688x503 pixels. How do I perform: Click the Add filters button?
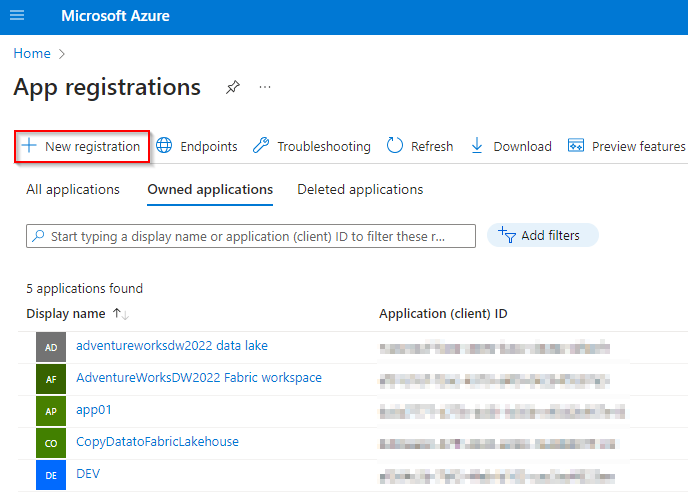point(543,235)
